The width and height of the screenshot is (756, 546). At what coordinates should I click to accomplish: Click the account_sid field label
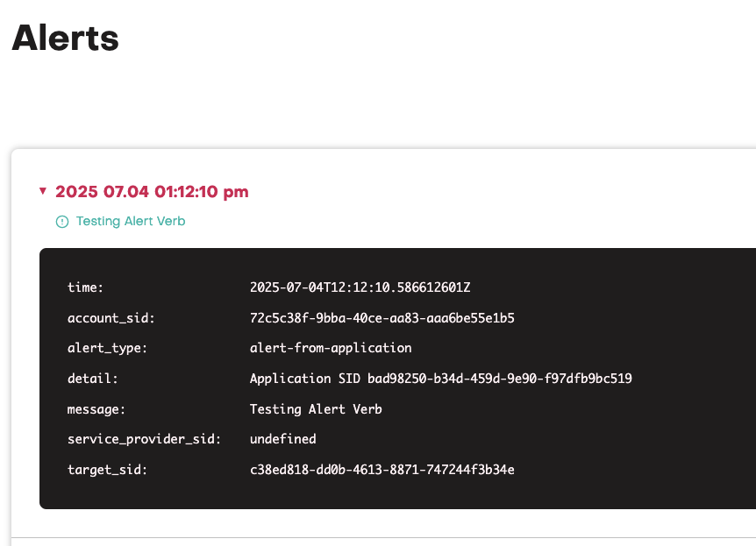(106, 317)
